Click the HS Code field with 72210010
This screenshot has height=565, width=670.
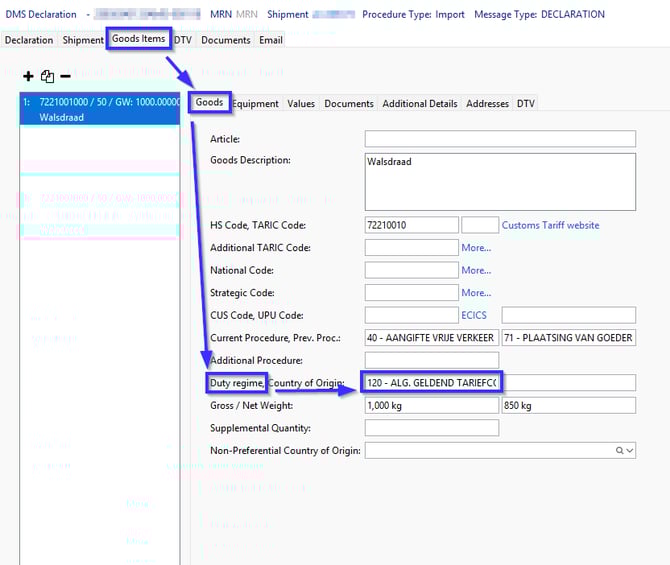[x=411, y=225]
